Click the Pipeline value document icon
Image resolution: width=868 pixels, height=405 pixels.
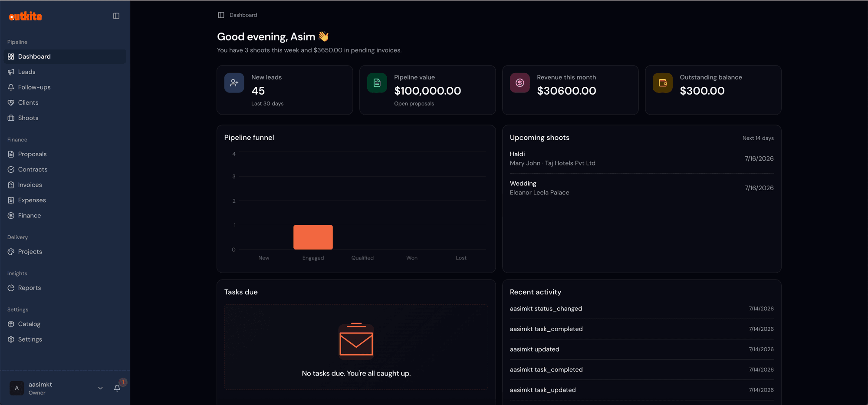click(x=377, y=83)
